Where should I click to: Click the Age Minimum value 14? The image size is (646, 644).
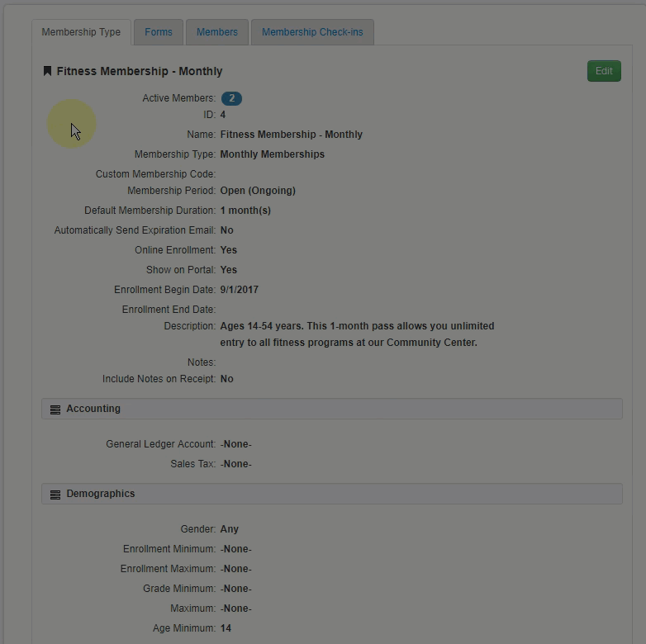[x=226, y=628]
